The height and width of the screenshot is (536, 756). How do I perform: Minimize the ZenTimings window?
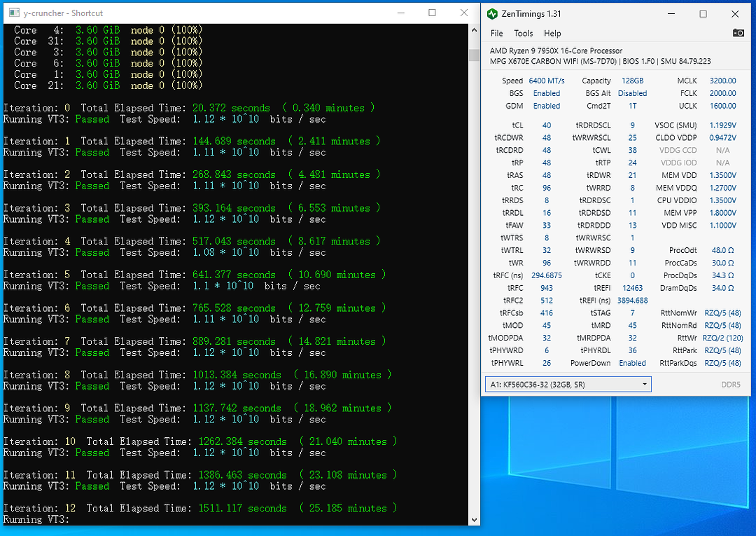pos(671,14)
